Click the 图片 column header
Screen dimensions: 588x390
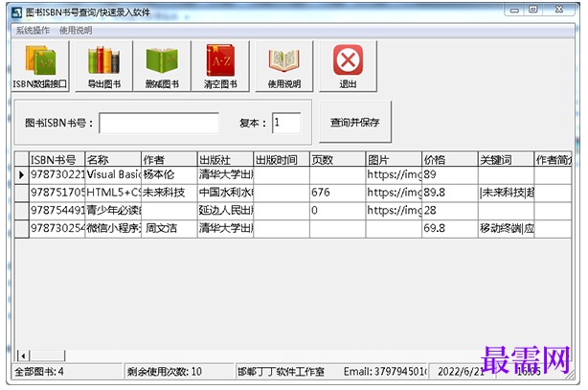(x=394, y=160)
